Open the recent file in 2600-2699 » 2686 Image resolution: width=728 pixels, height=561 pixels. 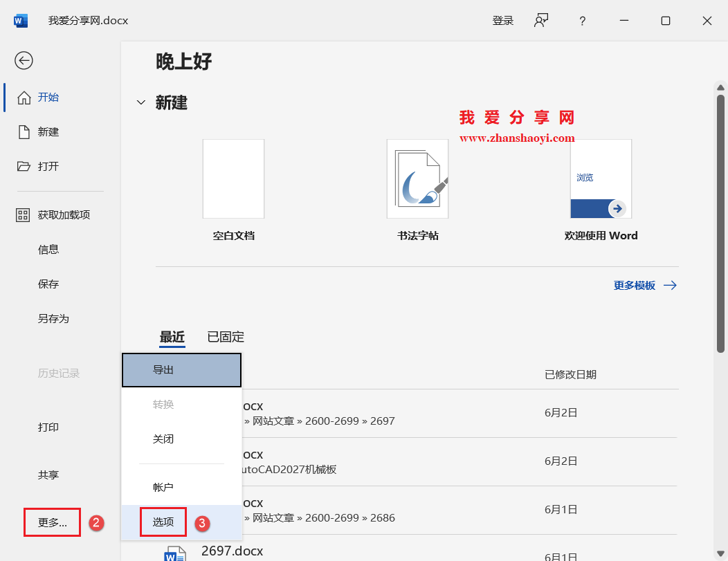pyautogui.click(x=417, y=511)
